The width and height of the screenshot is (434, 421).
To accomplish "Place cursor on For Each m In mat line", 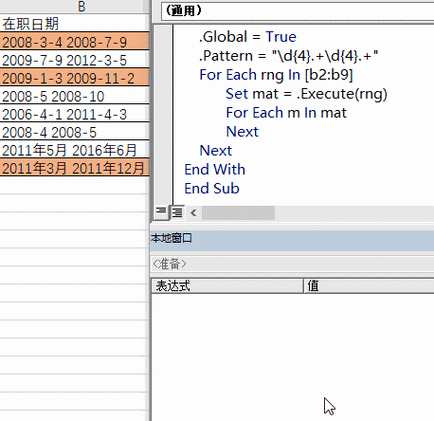I will tap(286, 113).
